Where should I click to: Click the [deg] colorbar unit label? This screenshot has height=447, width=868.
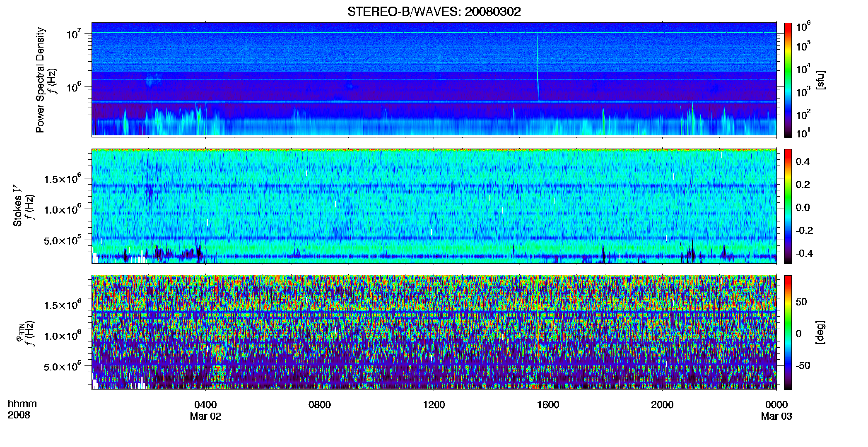[x=820, y=332]
